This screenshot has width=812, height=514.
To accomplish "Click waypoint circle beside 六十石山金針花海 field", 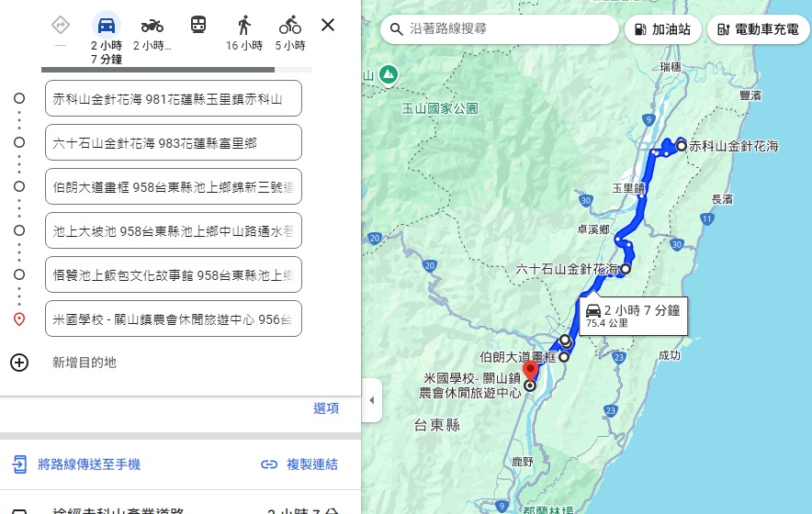I will tap(19, 142).
